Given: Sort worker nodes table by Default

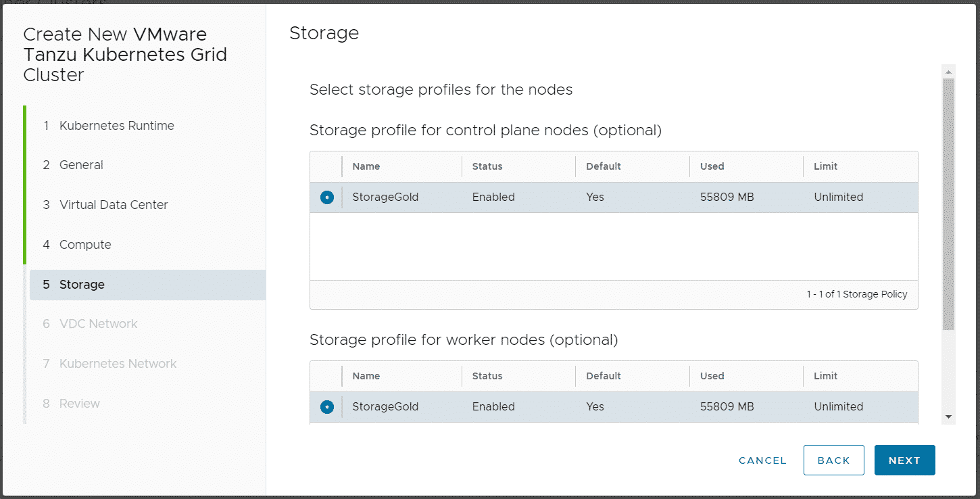Looking at the screenshot, I should 604,376.
